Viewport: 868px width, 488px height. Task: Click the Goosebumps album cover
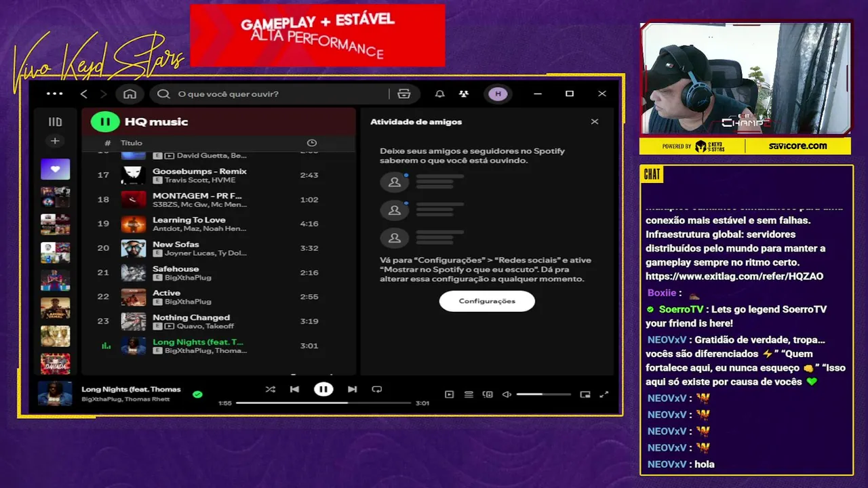pos(134,175)
